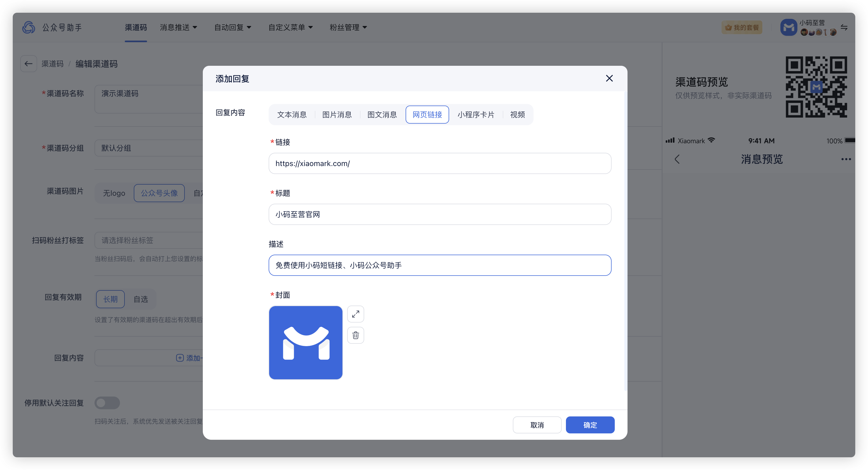The image size is (868, 470).
Task: Click the blue cover thumbnail
Action: click(x=306, y=342)
